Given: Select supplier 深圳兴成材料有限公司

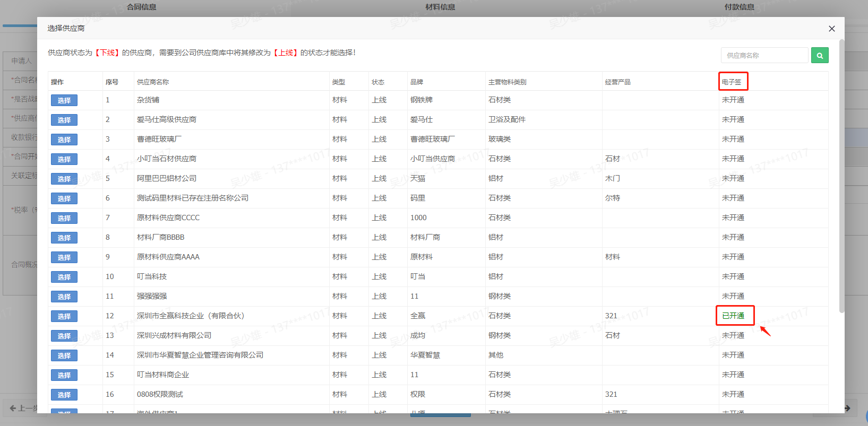Looking at the screenshot, I should [x=64, y=336].
